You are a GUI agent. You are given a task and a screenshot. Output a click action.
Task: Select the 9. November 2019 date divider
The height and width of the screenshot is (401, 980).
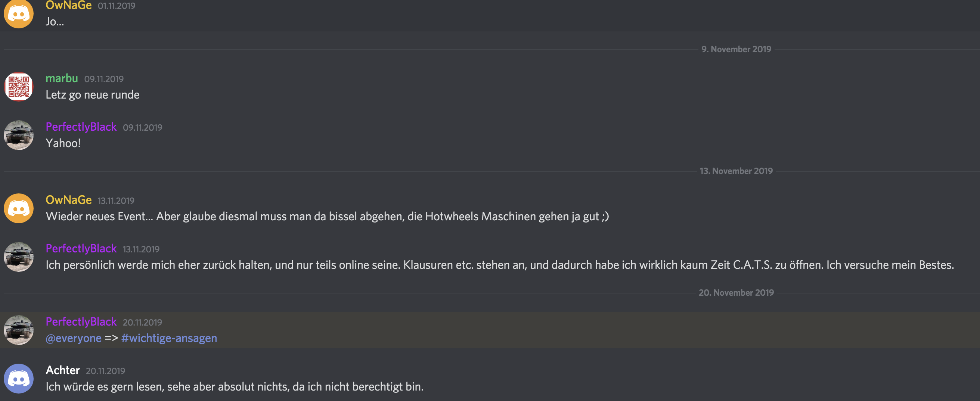[x=736, y=49]
